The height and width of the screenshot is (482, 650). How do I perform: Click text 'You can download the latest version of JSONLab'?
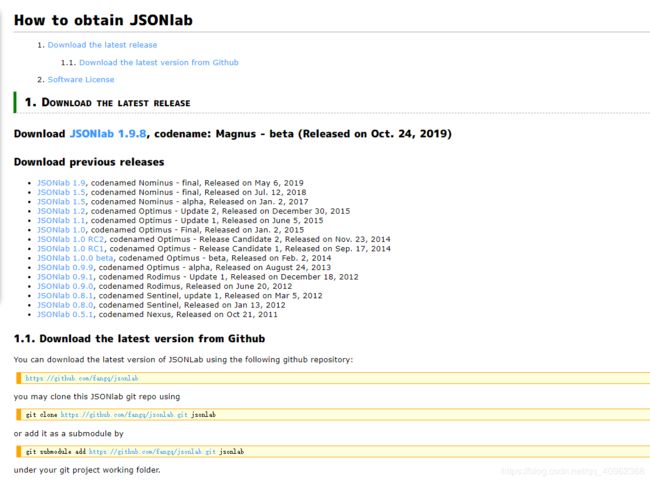(109, 359)
